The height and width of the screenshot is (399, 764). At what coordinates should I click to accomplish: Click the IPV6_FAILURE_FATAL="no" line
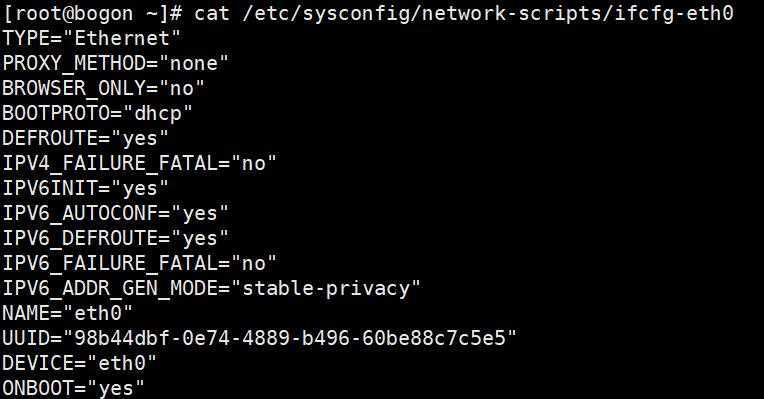point(139,263)
